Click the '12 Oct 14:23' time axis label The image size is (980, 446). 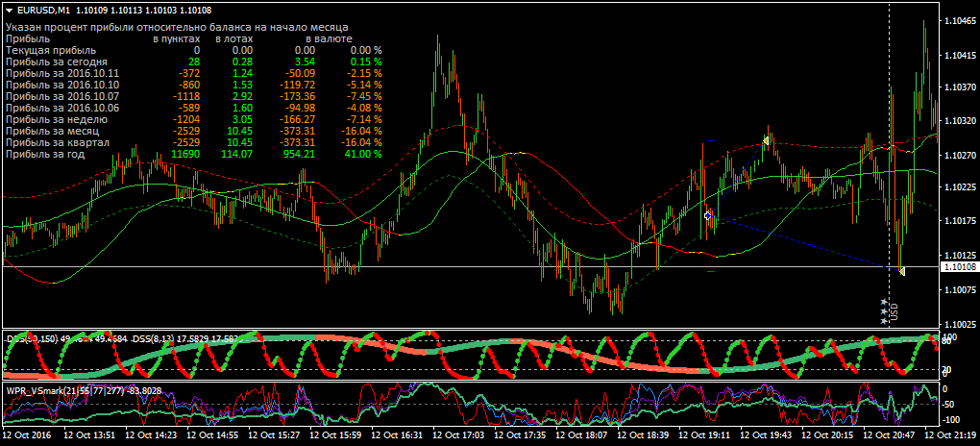click(x=152, y=434)
